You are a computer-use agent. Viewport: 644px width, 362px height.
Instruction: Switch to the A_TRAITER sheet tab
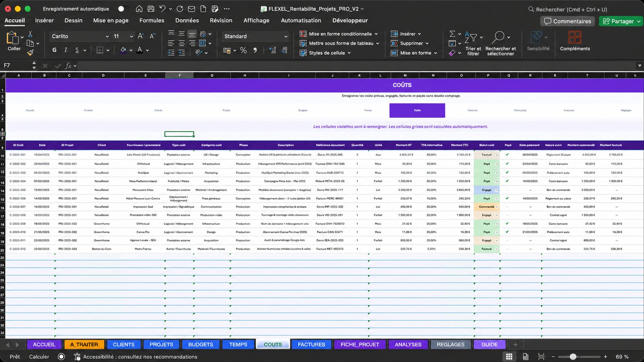click(x=84, y=344)
